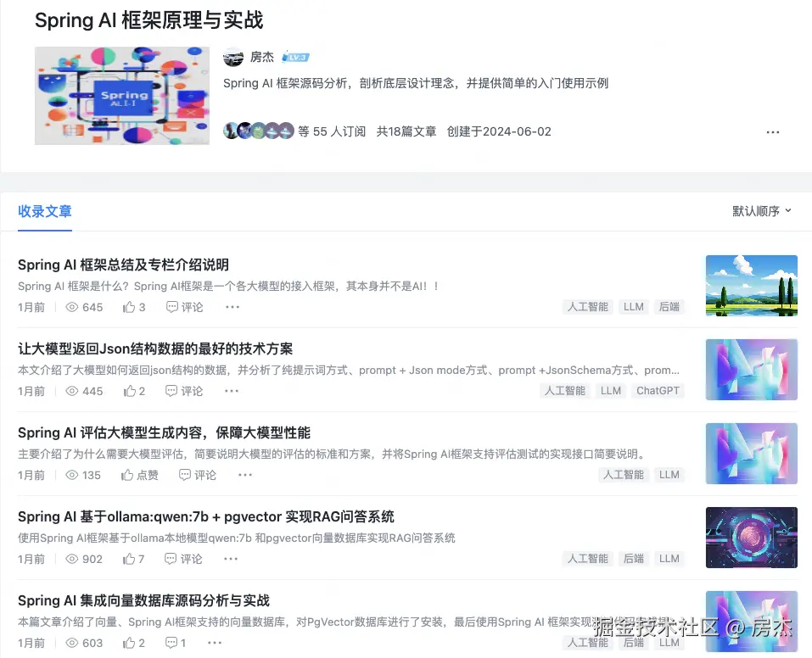
Task: Open the 1 comment on 集成向量数据库 article
Action: click(176, 643)
